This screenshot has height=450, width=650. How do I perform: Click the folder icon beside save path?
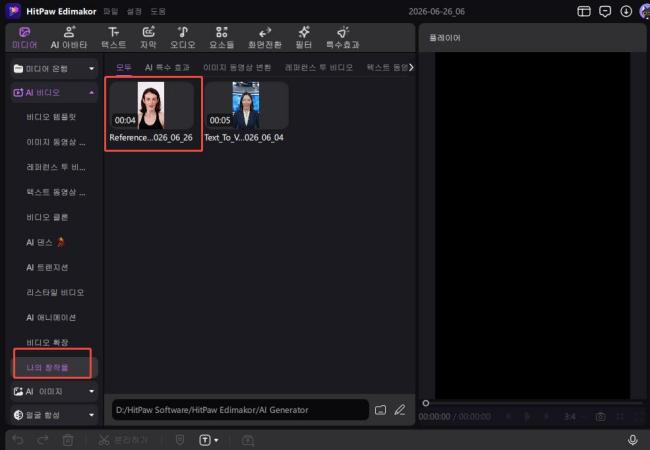click(x=380, y=410)
